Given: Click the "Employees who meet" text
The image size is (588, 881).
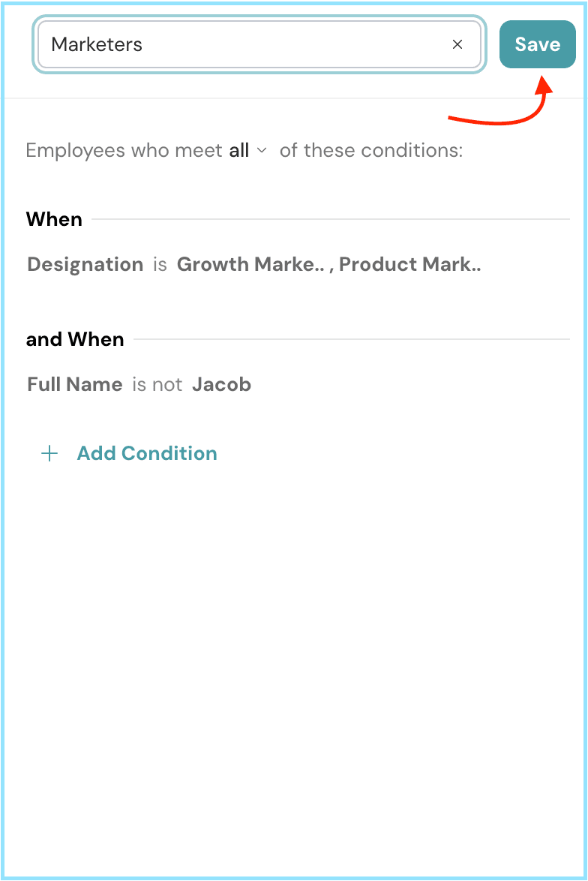Looking at the screenshot, I should point(124,150).
